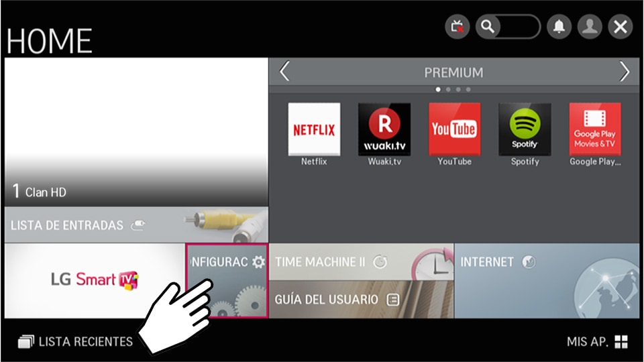
Task: Open LISTA DE ENTRADAS
Action: pyautogui.click(x=136, y=225)
